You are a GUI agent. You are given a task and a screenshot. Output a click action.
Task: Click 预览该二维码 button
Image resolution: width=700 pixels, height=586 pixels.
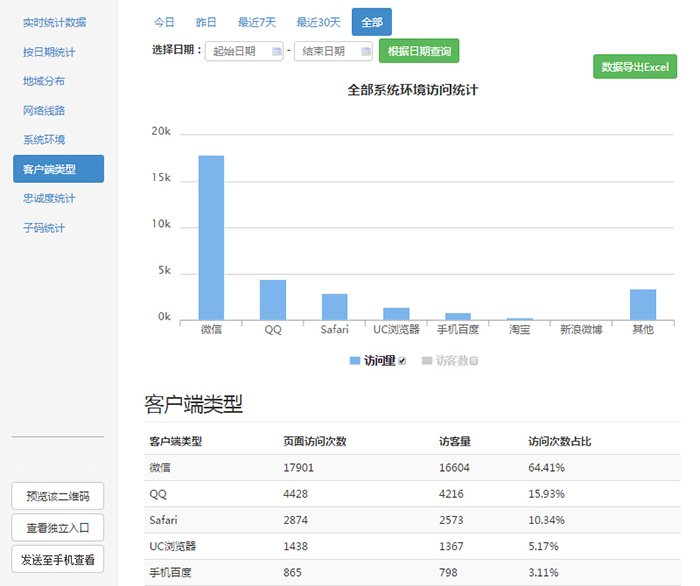coord(58,495)
